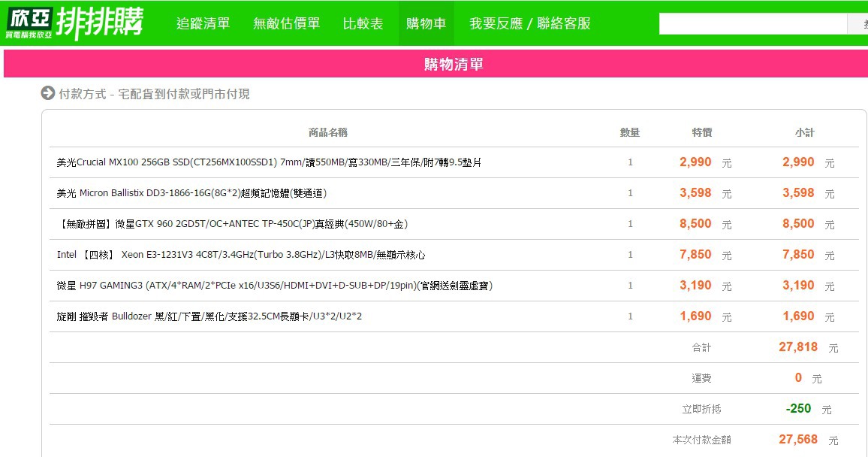Click the 欣亞 排排購 site logo
Image resolution: width=868 pixels, height=457 pixels.
[75, 23]
